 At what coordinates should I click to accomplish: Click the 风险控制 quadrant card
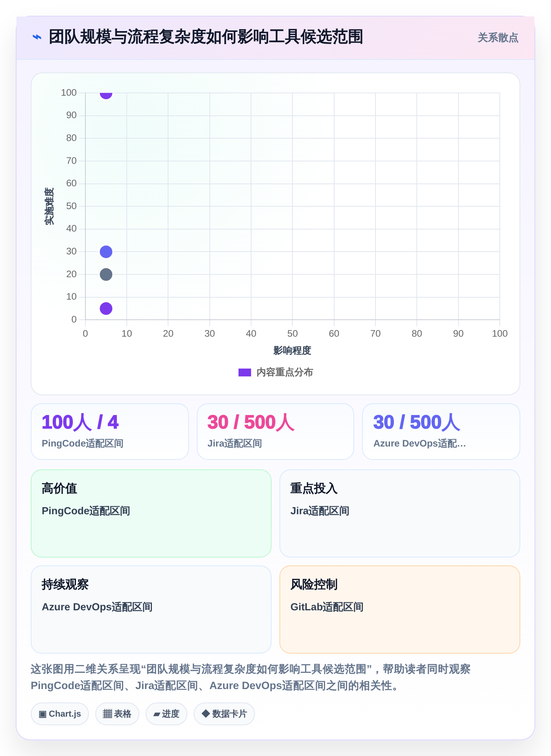400,610
